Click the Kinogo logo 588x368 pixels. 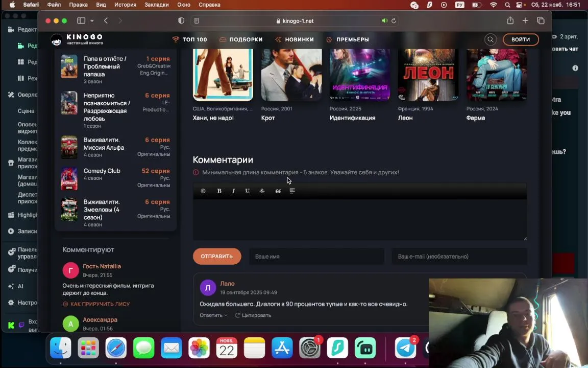coord(77,39)
